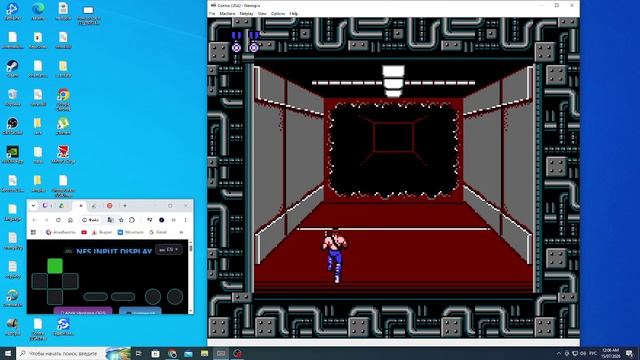Image resolution: width=640 pixels, height=360 pixels.
Task: Bookmark this page with the star icon
Action: pyautogui.click(x=121, y=220)
